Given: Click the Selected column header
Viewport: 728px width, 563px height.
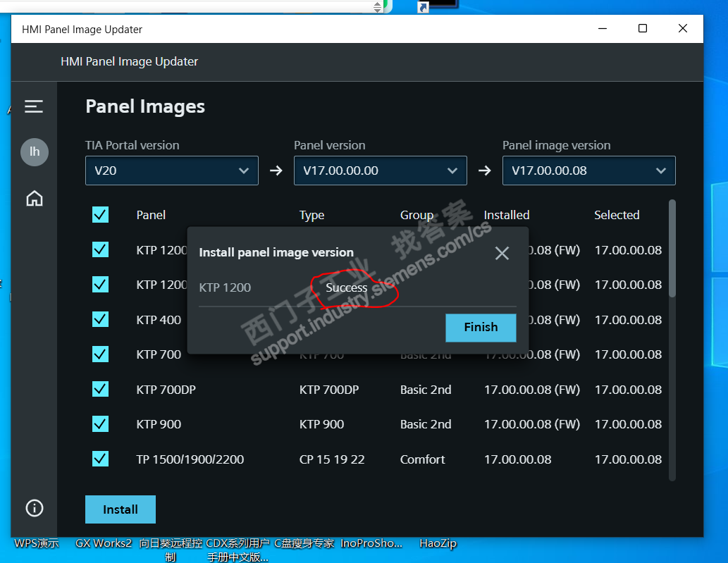Looking at the screenshot, I should pyautogui.click(x=617, y=215).
